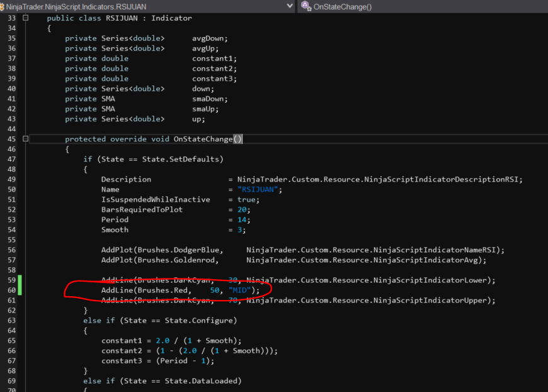The width and height of the screenshot is (548, 392).
Task: Click 'State.Configure' condition on line 63
Action: (198, 321)
